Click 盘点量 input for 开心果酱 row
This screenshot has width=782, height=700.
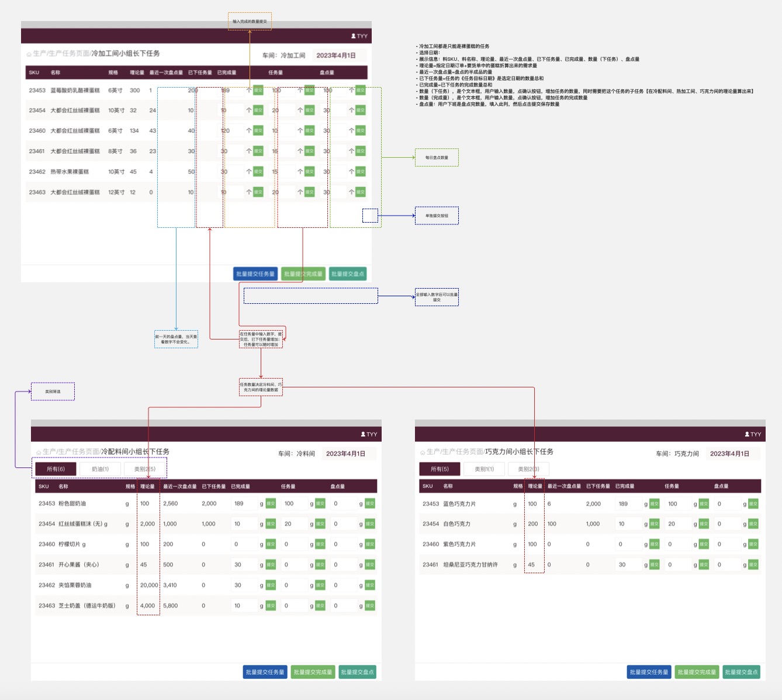pyautogui.click(x=344, y=564)
